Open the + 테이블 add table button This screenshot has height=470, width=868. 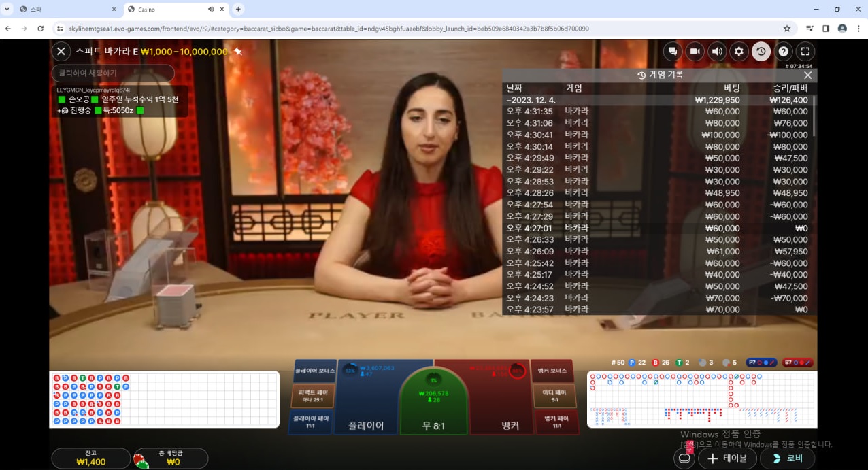pos(727,458)
